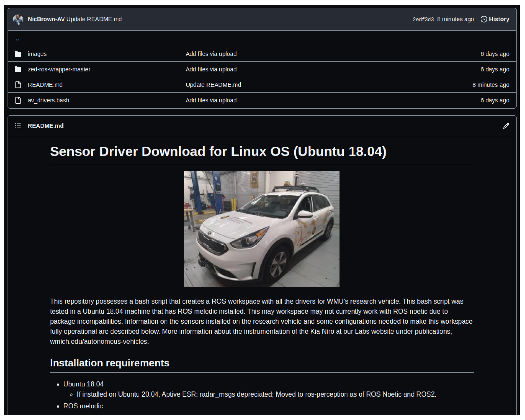Open 'Add files via upload' commit for av_drivers.bash
Image resolution: width=525 pixels, height=420 pixels.
tap(211, 100)
